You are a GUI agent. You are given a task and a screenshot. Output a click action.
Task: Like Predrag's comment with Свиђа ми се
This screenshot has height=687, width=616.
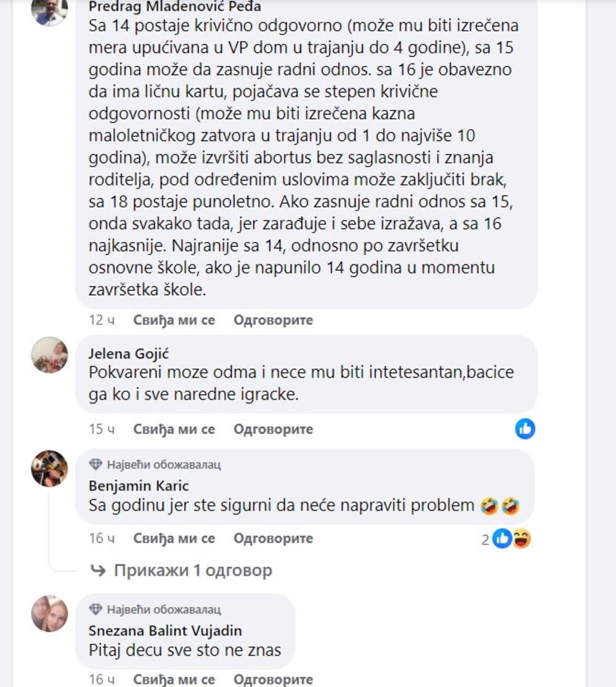[x=174, y=320]
